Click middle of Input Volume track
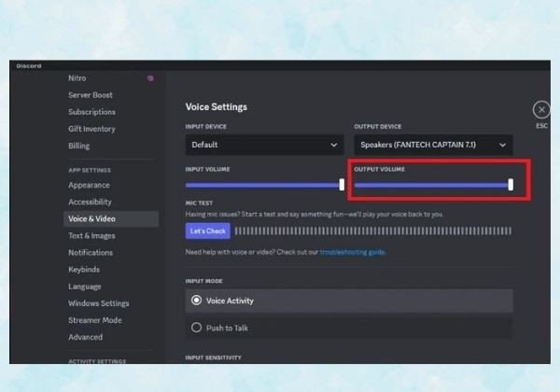The image size is (560, 392). 263,186
